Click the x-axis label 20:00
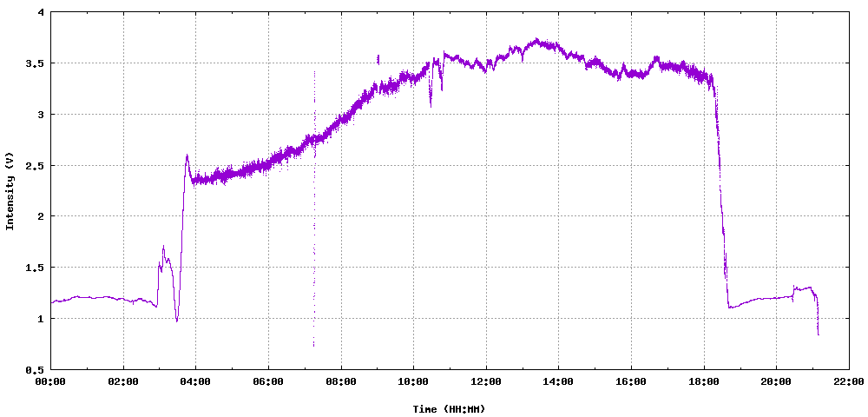Viewport: 868px width, 417px height. point(776,381)
